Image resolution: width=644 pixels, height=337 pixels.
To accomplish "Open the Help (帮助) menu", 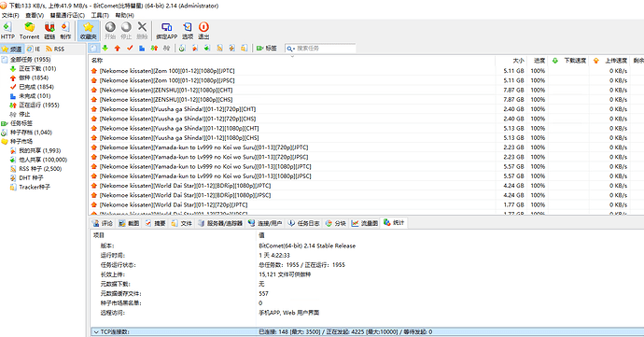I will pos(124,15).
